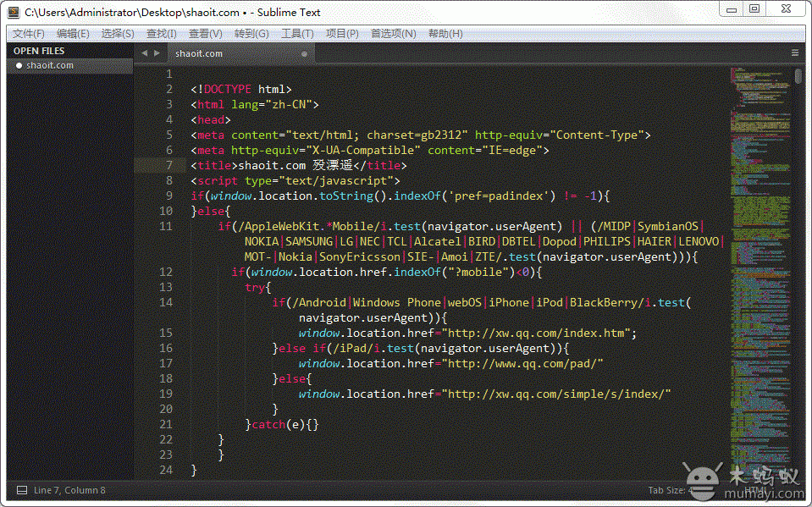Switch to the shaoit.com editor tab
This screenshot has height=507, width=812.
pyautogui.click(x=199, y=53)
